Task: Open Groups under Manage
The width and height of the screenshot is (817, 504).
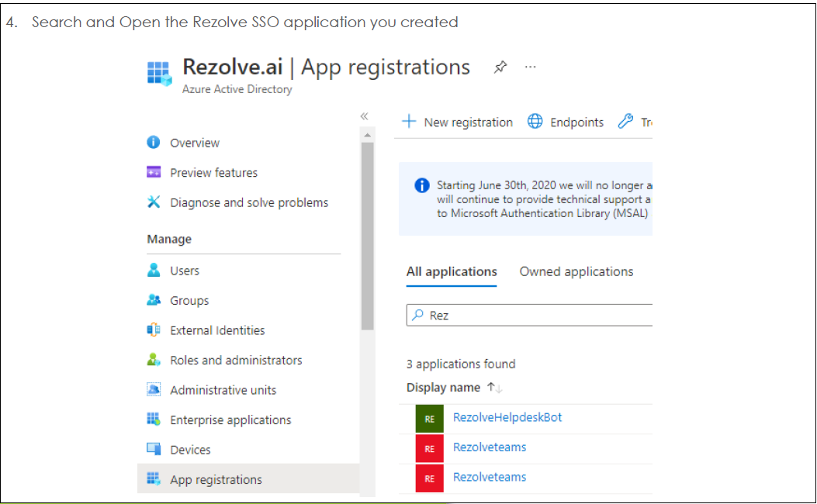Action: click(x=189, y=300)
